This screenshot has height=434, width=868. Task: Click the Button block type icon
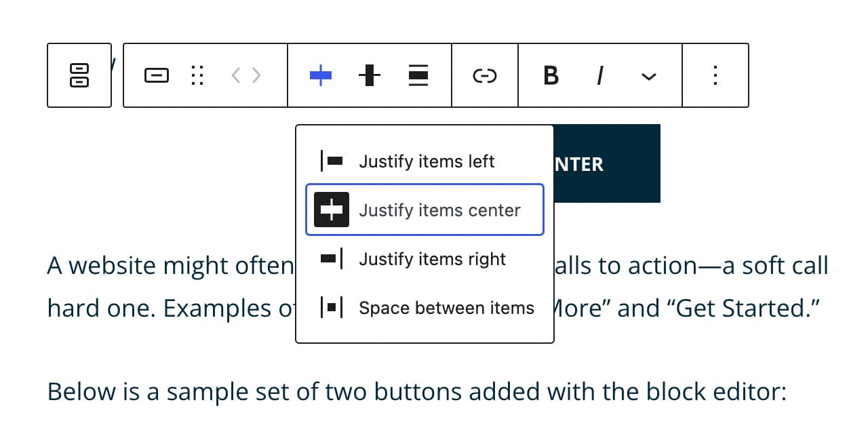click(x=157, y=75)
